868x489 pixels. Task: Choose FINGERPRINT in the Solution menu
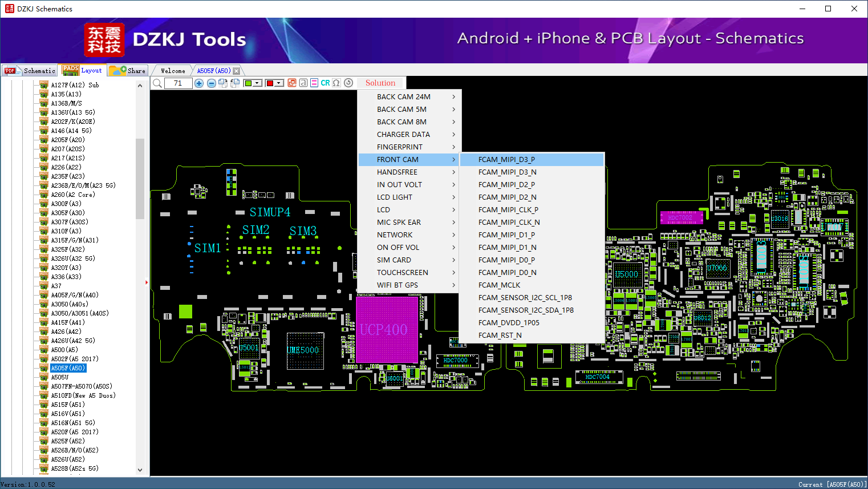[409, 147]
